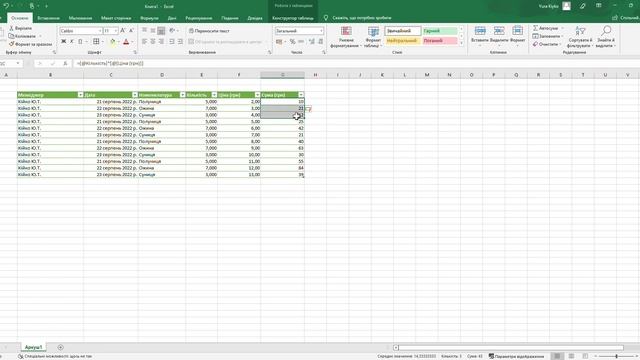This screenshot has height=360, width=640.
Task: Open the Calibri font name dropdown
Action: pos(100,31)
